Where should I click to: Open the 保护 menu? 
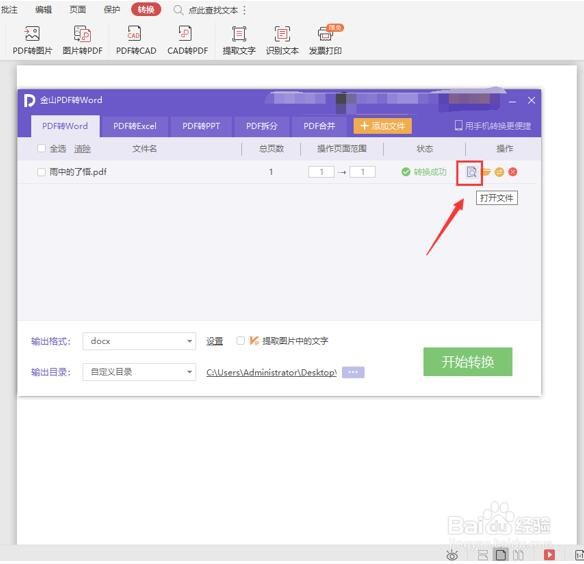(x=112, y=10)
